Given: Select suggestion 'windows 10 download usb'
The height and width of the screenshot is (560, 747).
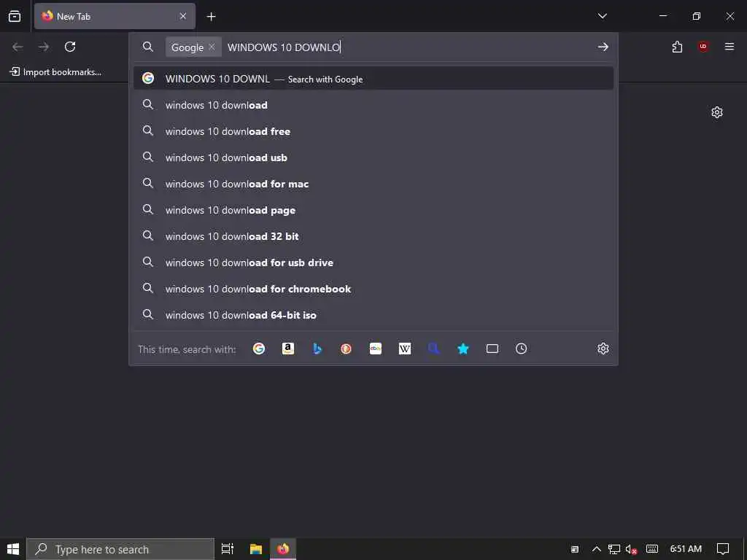Looking at the screenshot, I should pyautogui.click(x=373, y=157).
